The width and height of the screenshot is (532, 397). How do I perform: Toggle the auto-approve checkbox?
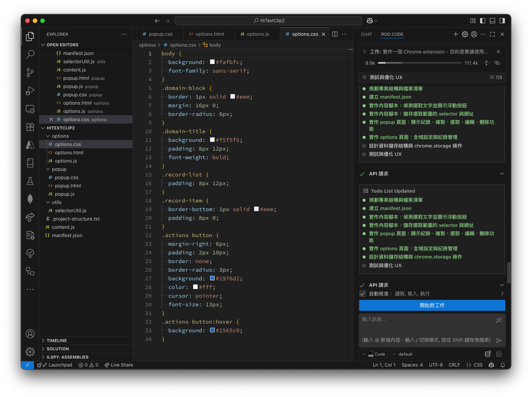[363, 294]
